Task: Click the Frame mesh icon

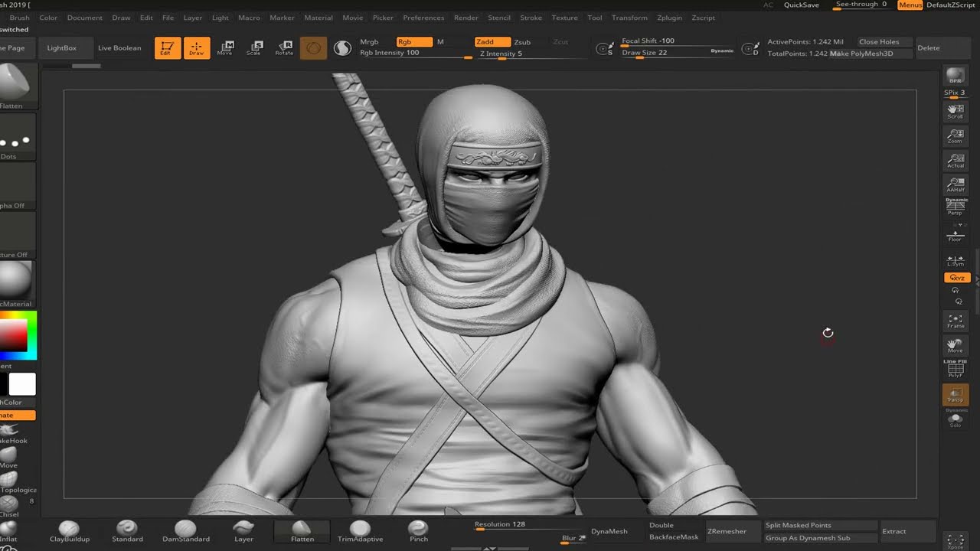Action: tap(955, 321)
